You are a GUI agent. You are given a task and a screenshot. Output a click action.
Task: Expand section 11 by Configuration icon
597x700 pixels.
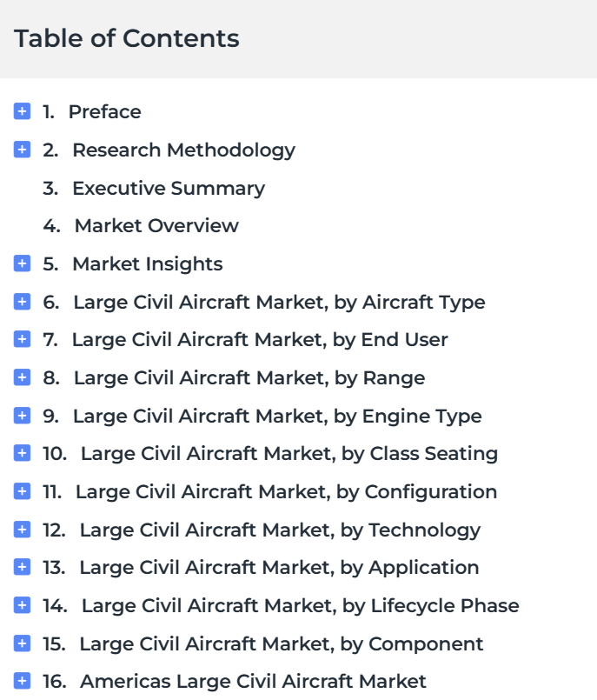point(22,491)
